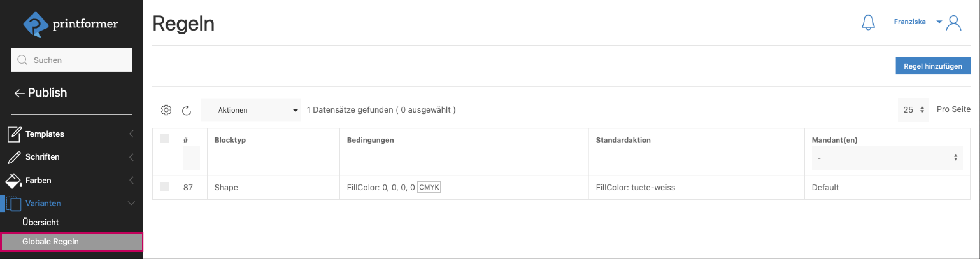Open the Mandant(en) filter dropdown
The height and width of the screenshot is (259, 980).
click(887, 158)
